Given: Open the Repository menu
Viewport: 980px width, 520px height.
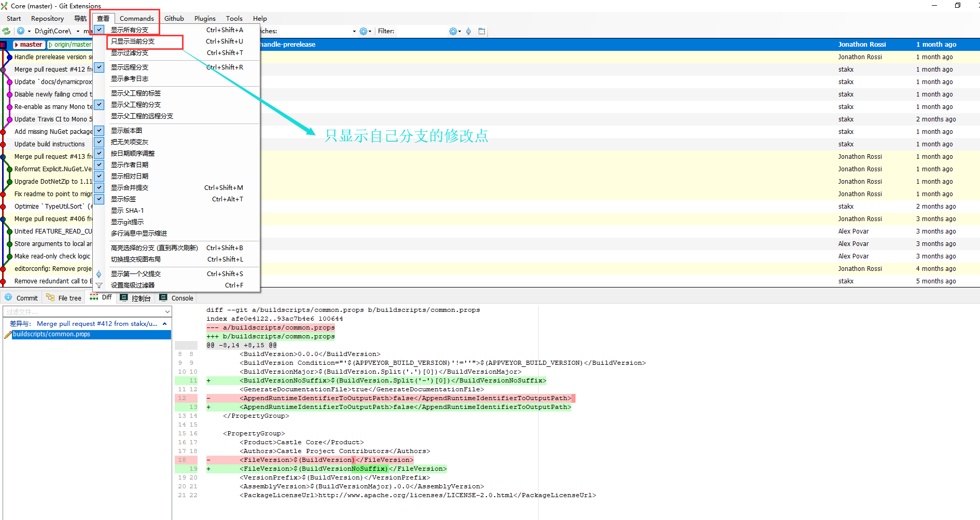Looking at the screenshot, I should click(x=47, y=19).
